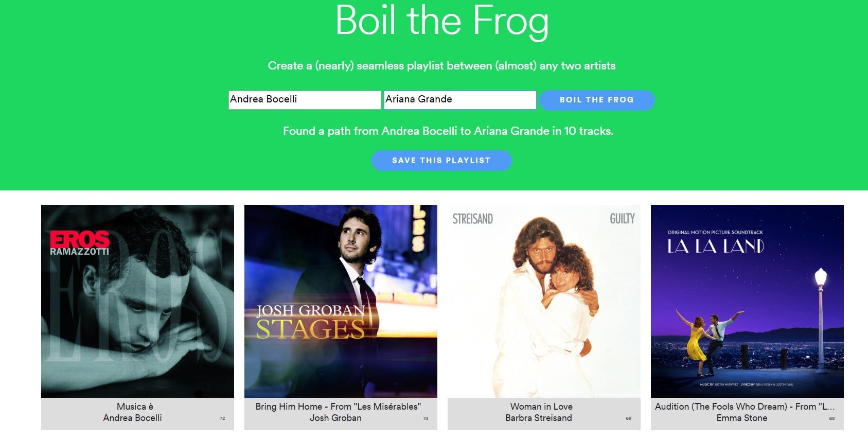Click the "Woman in Love" track title
Screen dimensions: 868x439
[541, 407]
